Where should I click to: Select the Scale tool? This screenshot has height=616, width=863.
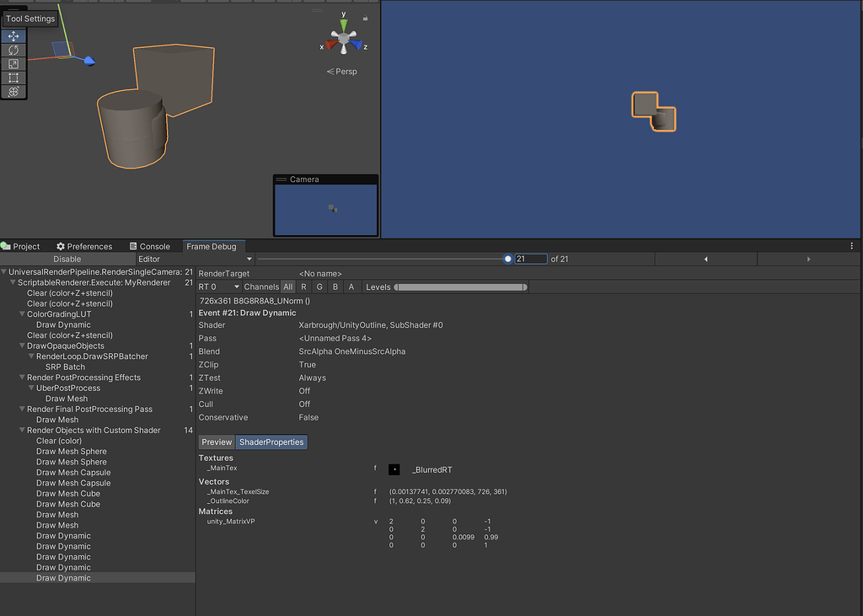(x=12, y=65)
